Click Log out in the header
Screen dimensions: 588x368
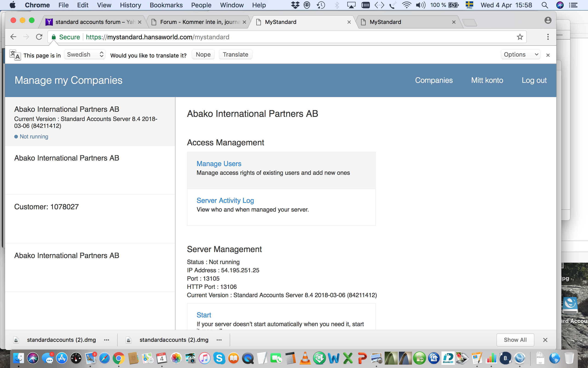click(534, 80)
